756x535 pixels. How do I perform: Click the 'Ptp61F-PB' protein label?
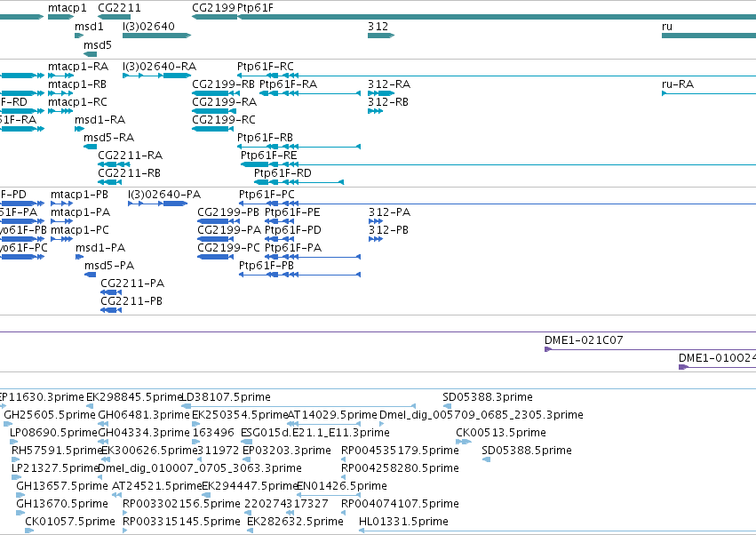pos(267,266)
